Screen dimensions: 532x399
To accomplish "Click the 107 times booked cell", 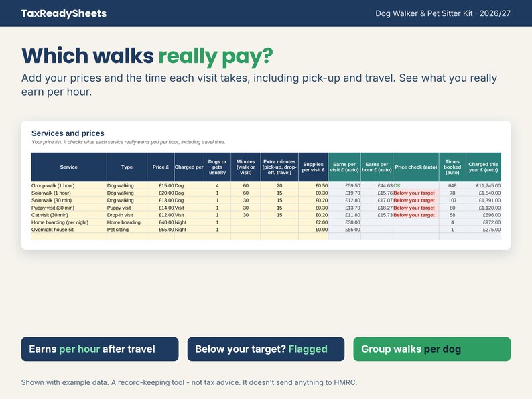I will coord(452,200).
